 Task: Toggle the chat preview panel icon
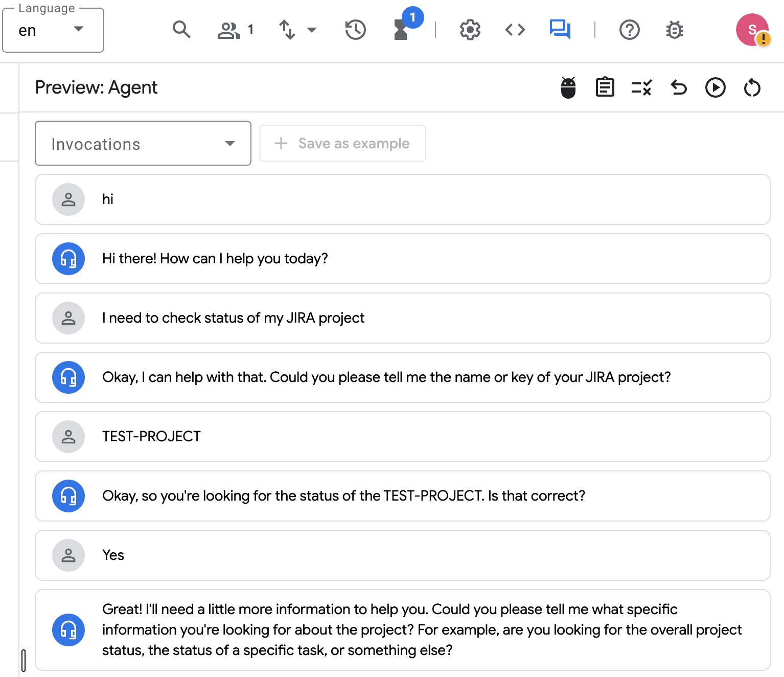tap(560, 30)
